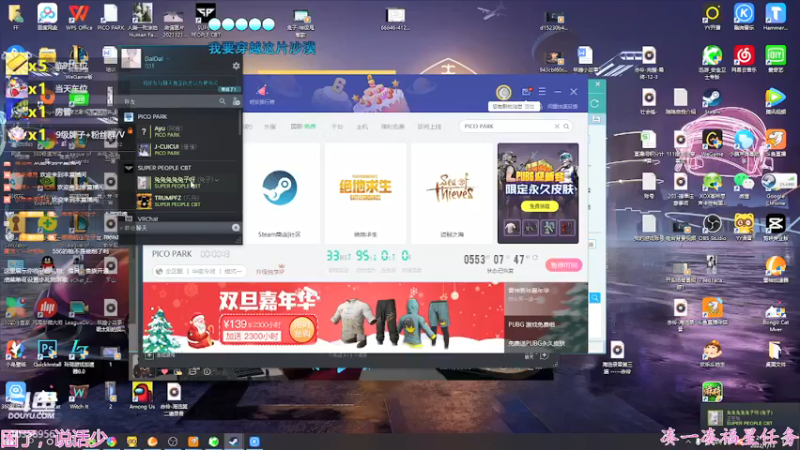Click yellow button in PUBG skin ad
This screenshot has height=450, width=800.
539,206
